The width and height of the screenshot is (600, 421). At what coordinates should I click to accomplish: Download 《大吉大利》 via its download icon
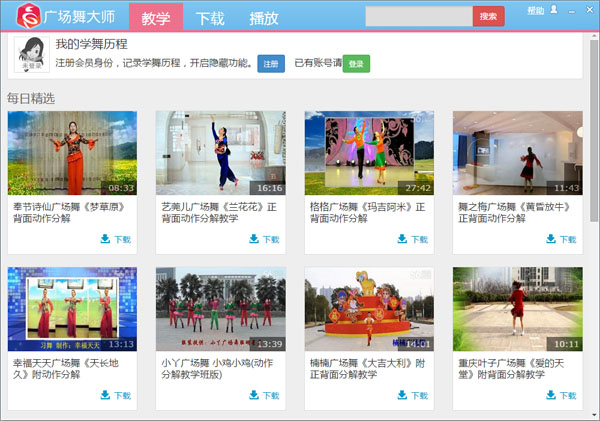403,395
